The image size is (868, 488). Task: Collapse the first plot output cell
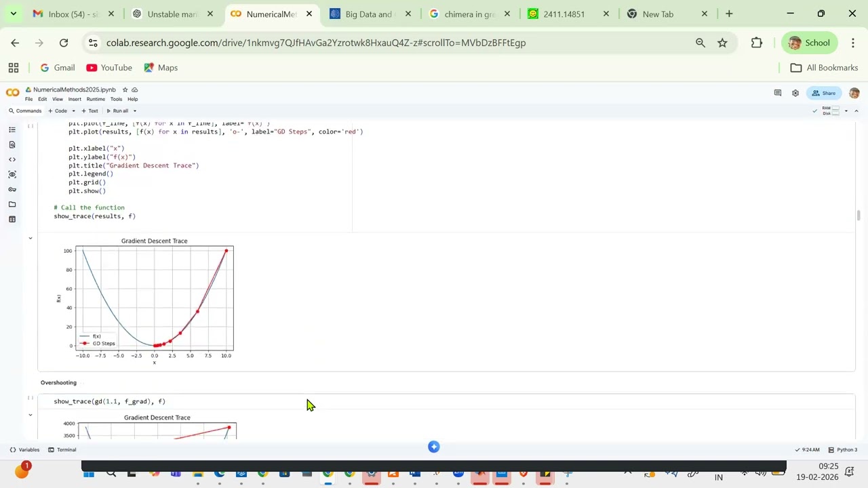(31, 238)
